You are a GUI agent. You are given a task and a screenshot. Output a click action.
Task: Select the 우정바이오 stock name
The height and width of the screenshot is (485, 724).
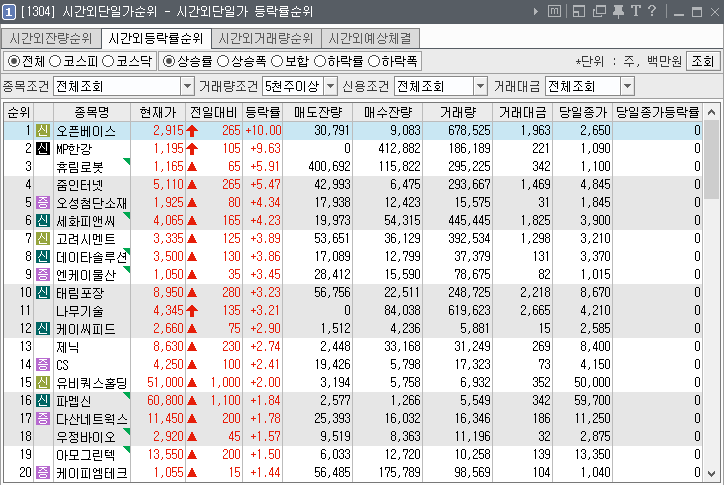pos(85,436)
